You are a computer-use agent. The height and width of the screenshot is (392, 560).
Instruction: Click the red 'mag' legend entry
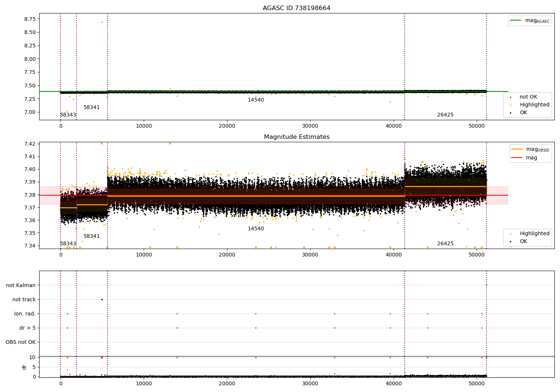click(x=524, y=158)
